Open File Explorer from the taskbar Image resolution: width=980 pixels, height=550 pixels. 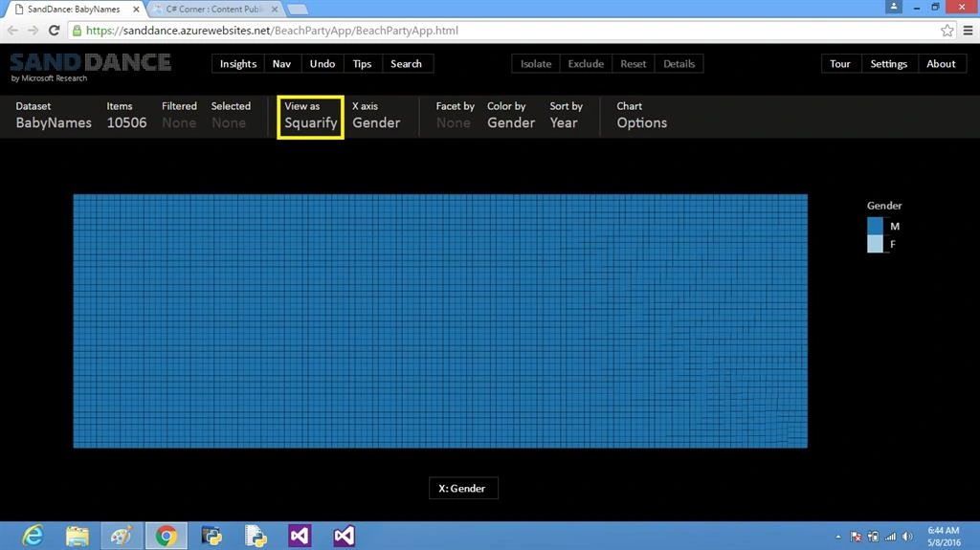(x=78, y=536)
